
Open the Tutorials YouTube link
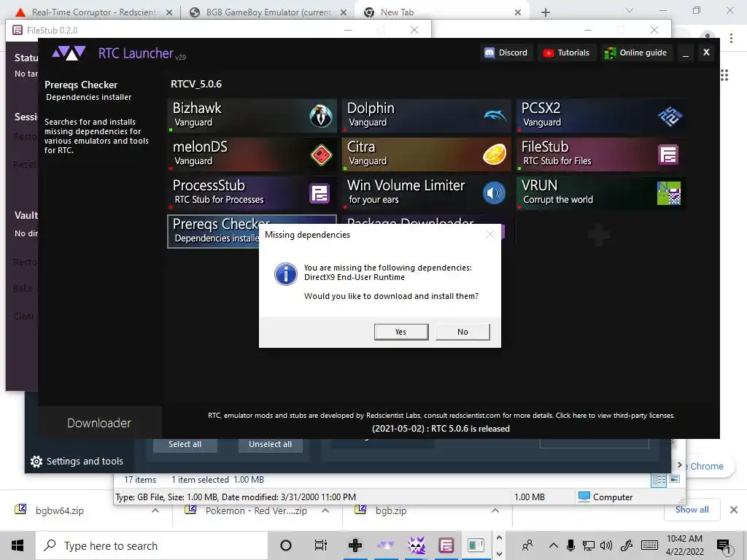coord(566,52)
